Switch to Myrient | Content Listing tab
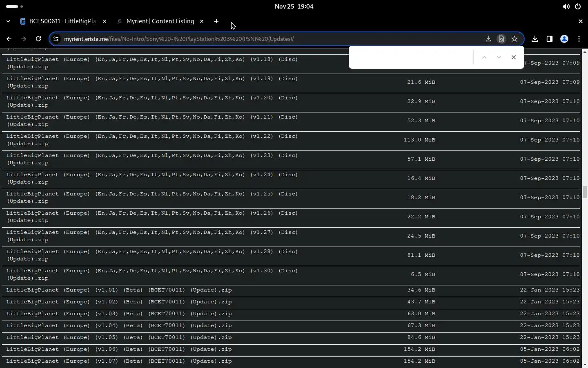 (160, 21)
